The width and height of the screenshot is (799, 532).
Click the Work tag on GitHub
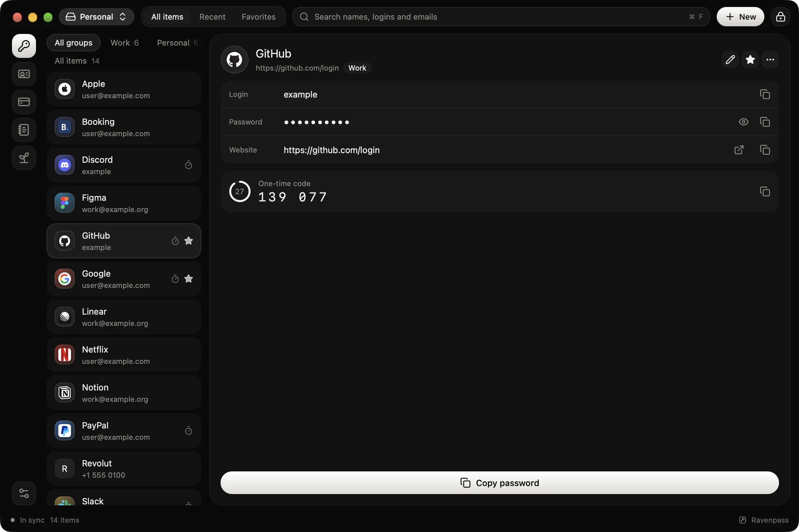(x=357, y=68)
